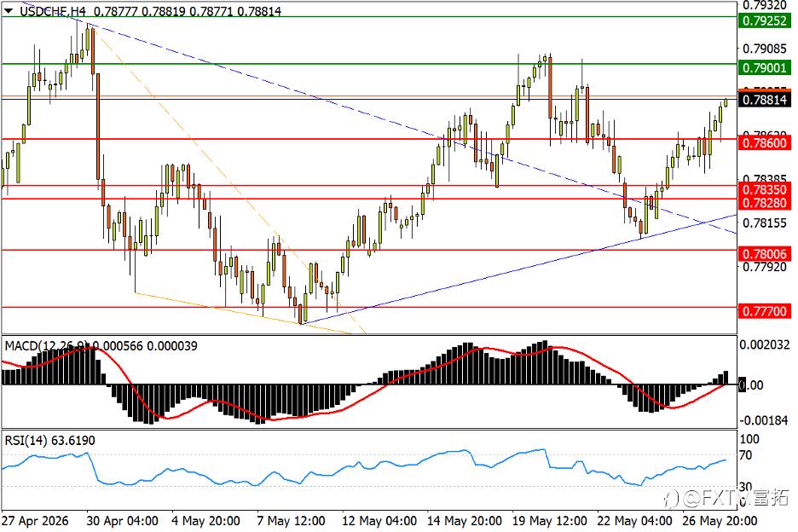Click the 0.78006 red level label

click(765, 254)
